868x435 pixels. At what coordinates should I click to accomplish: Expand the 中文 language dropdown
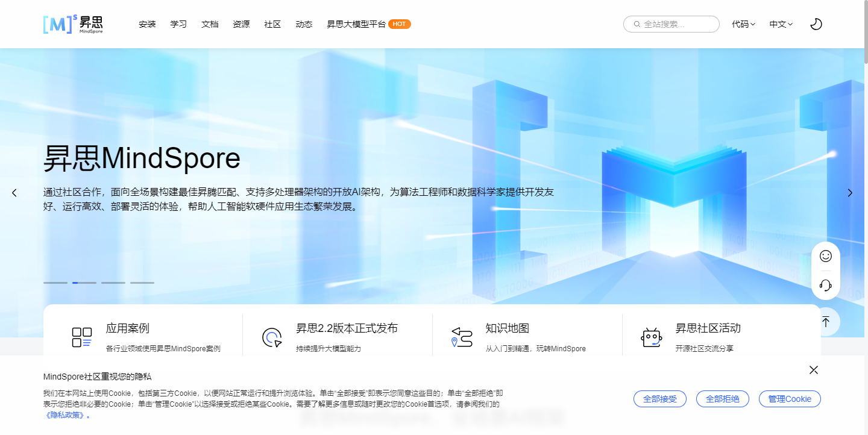click(781, 24)
